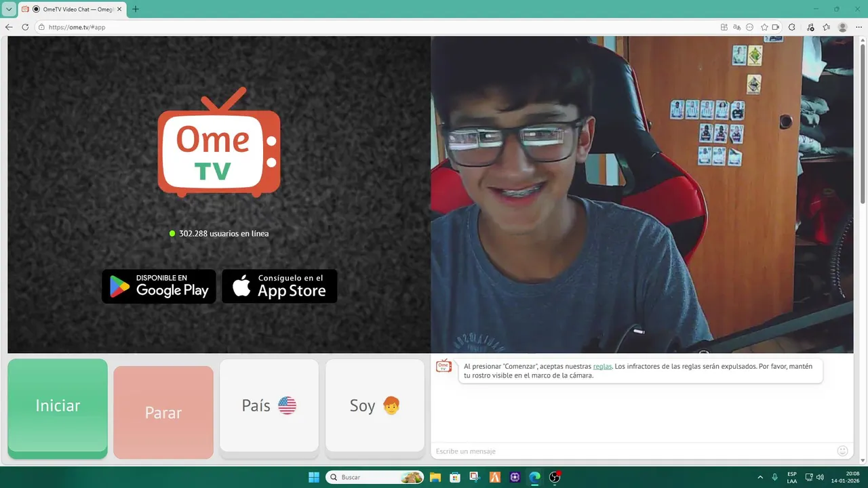Click the local webcam preview video

click(x=642, y=195)
